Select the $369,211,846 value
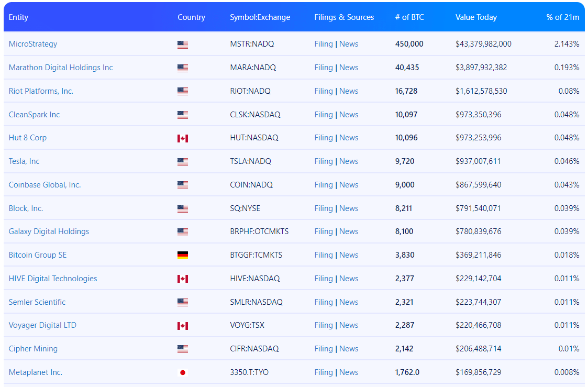 [x=478, y=255]
